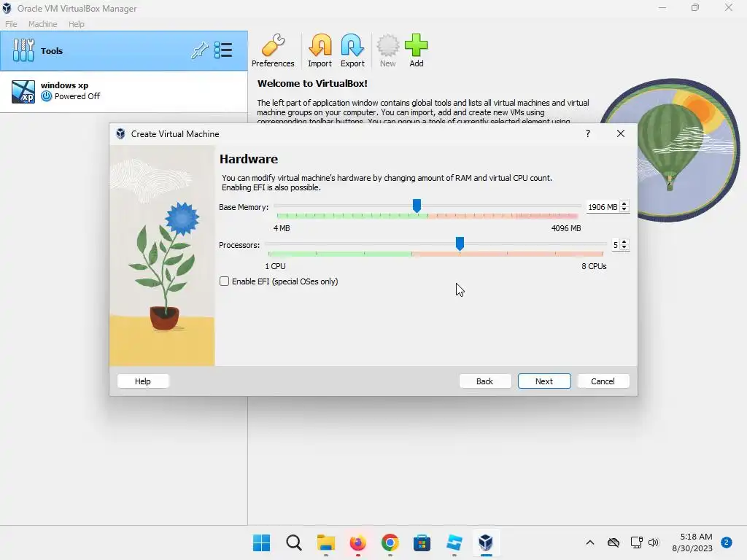Click the Next button
Image resolution: width=747 pixels, height=560 pixels.
click(x=544, y=381)
